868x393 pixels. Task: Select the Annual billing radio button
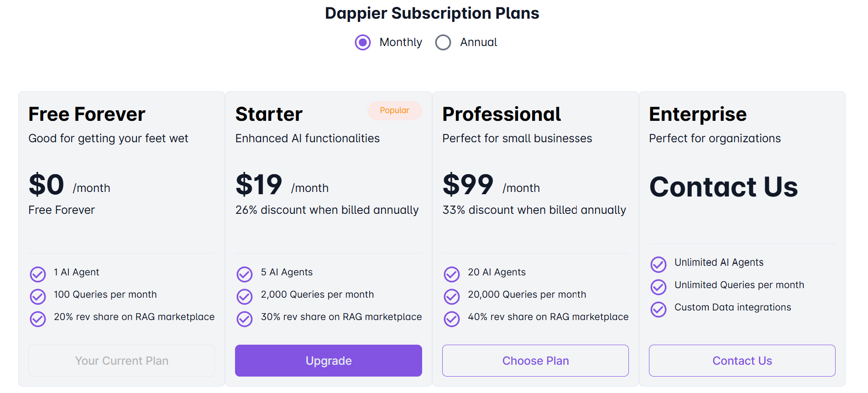(x=443, y=42)
